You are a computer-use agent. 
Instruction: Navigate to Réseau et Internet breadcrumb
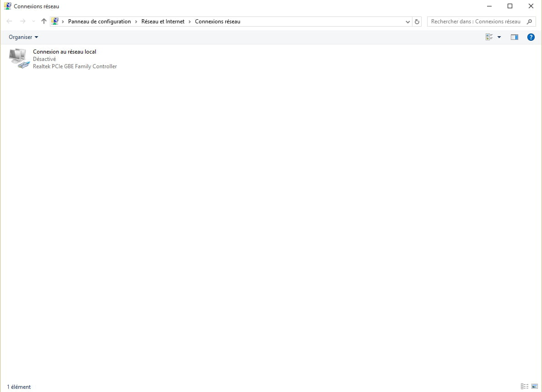163,22
